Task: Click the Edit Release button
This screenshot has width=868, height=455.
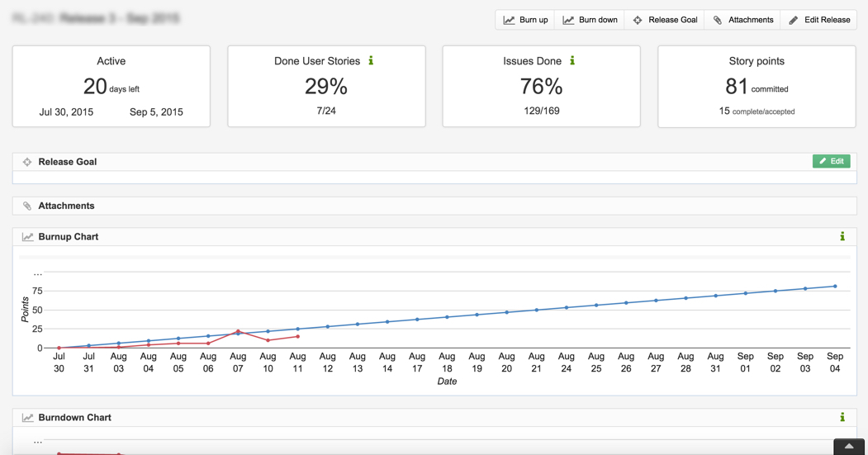Action: pyautogui.click(x=818, y=20)
